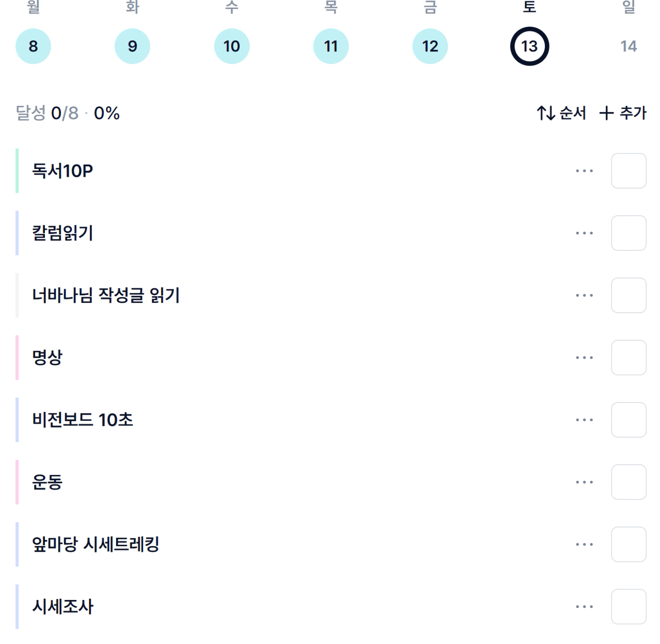The height and width of the screenshot is (644, 660).
Task: Go to Sunday the 14th
Action: click(628, 46)
